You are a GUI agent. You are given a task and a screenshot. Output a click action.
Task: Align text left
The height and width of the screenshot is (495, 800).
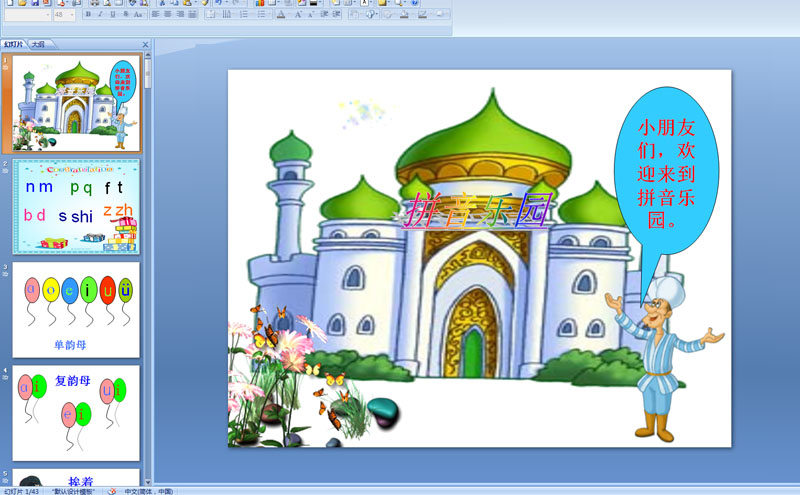tap(156, 14)
